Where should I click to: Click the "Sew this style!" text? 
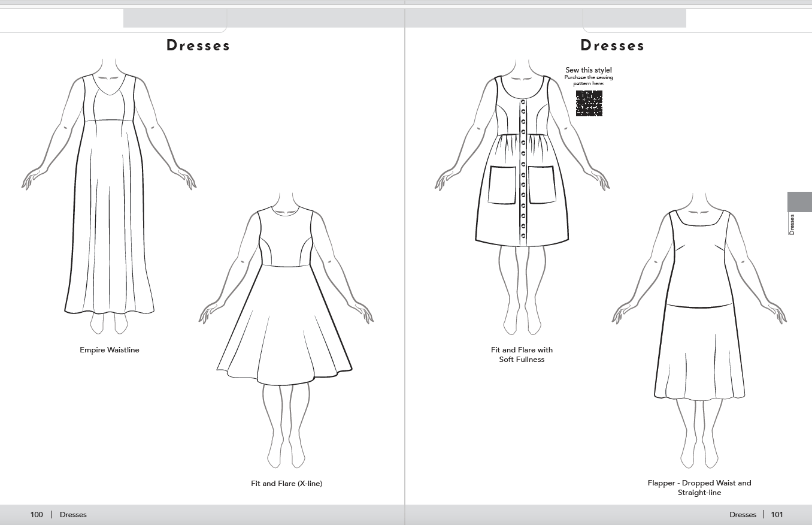(x=589, y=70)
